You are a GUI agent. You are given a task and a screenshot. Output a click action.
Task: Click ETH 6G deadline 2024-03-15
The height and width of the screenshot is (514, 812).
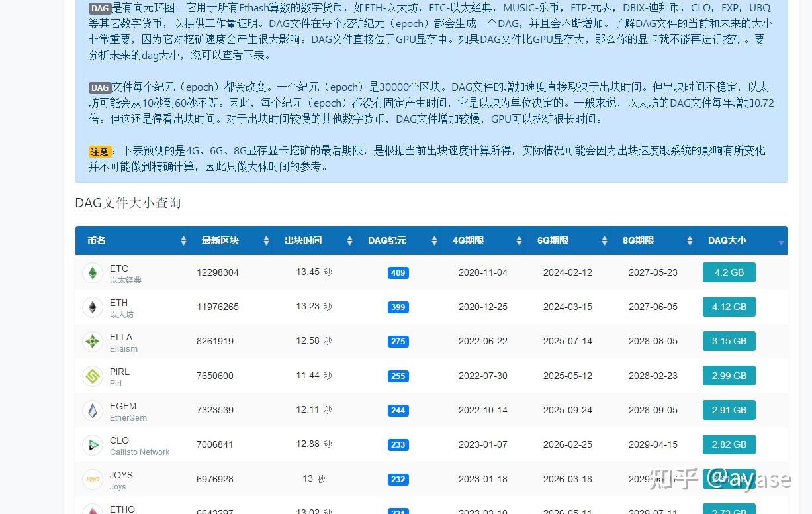coord(568,307)
